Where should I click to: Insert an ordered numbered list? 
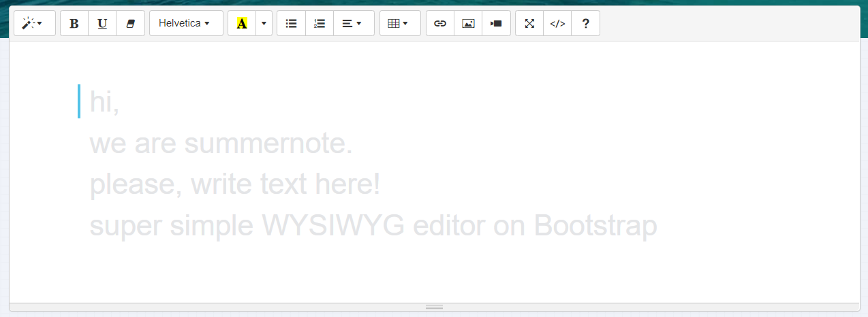click(320, 23)
